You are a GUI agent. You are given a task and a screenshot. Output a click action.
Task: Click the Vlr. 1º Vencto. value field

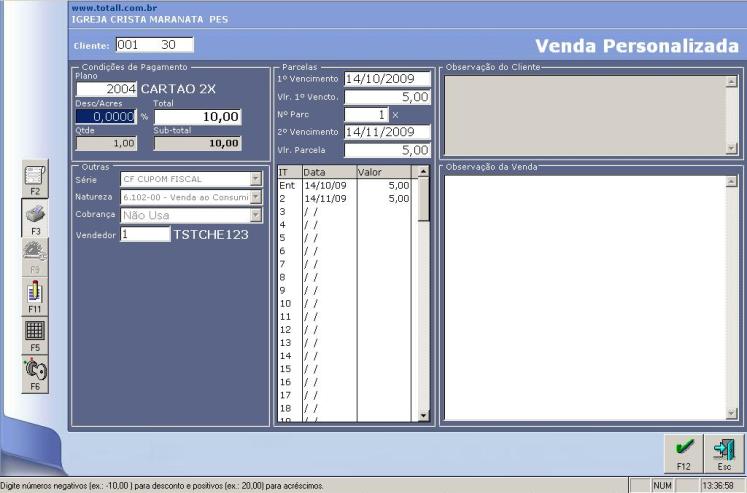(x=387, y=97)
